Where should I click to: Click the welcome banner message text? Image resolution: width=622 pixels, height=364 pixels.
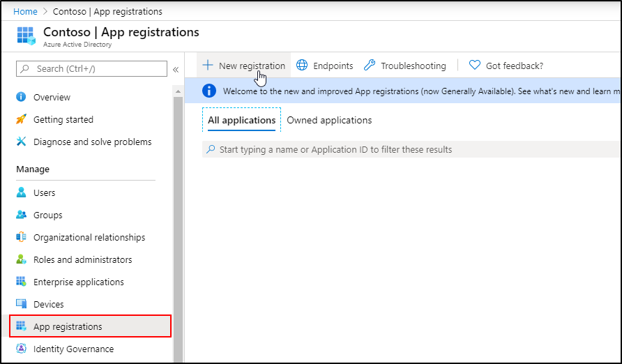click(422, 91)
